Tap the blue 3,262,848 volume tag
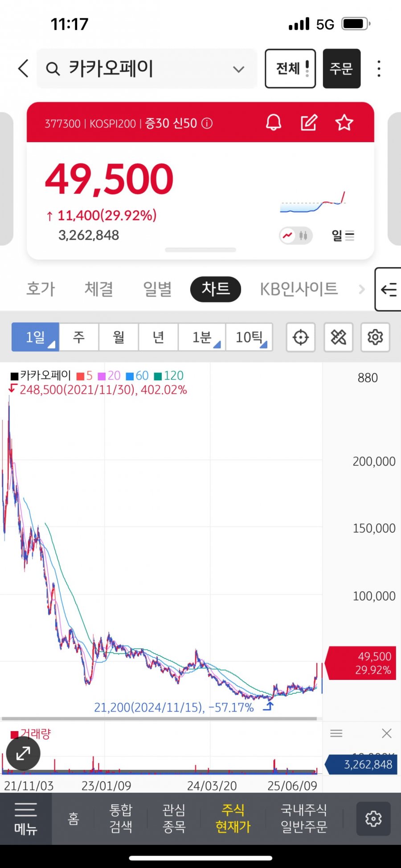 [x=361, y=765]
